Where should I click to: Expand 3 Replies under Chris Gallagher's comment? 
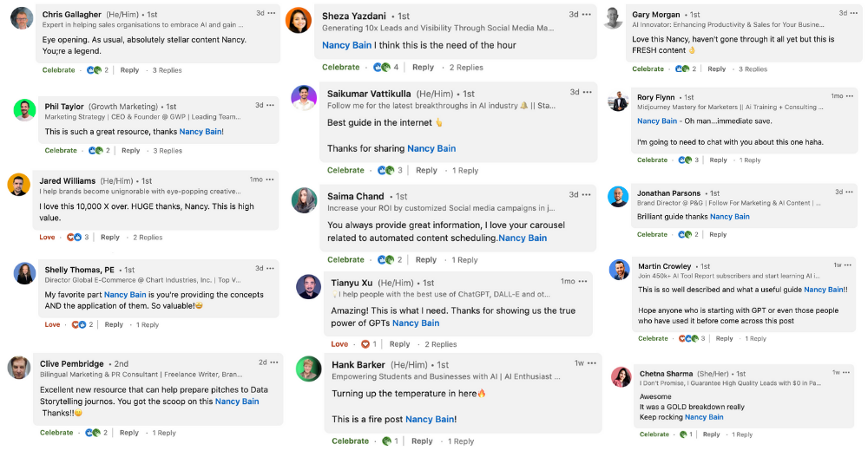(x=168, y=70)
